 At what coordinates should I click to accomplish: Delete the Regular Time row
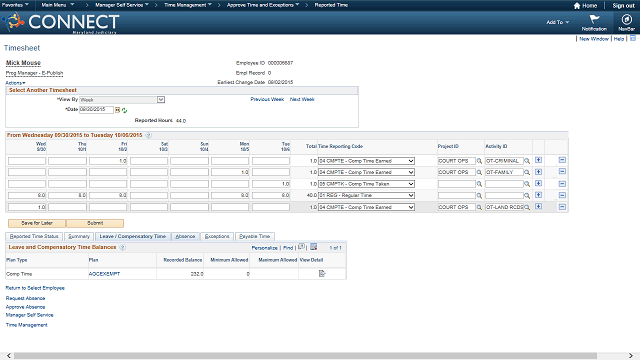click(x=562, y=195)
